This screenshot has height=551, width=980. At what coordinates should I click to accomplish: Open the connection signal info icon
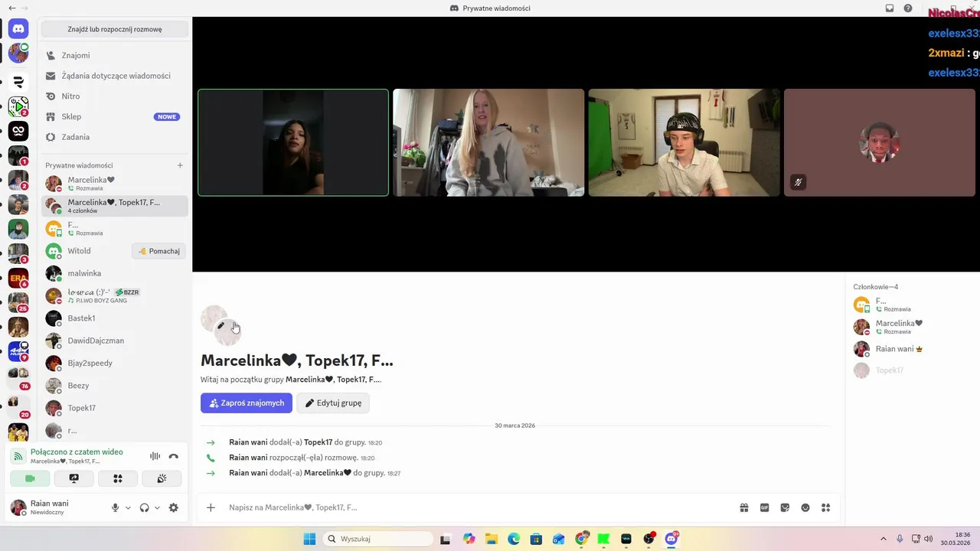coord(18,456)
